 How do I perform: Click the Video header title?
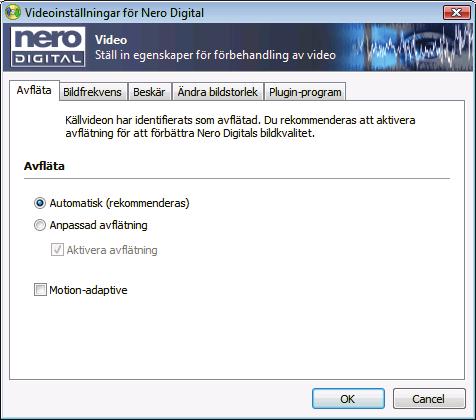click(x=111, y=40)
